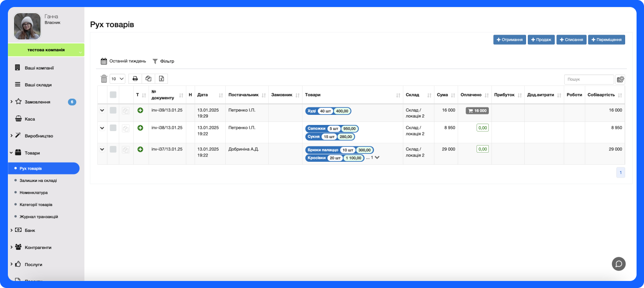Open the chat bubble support icon
This screenshot has width=644, height=288.
coord(619,263)
